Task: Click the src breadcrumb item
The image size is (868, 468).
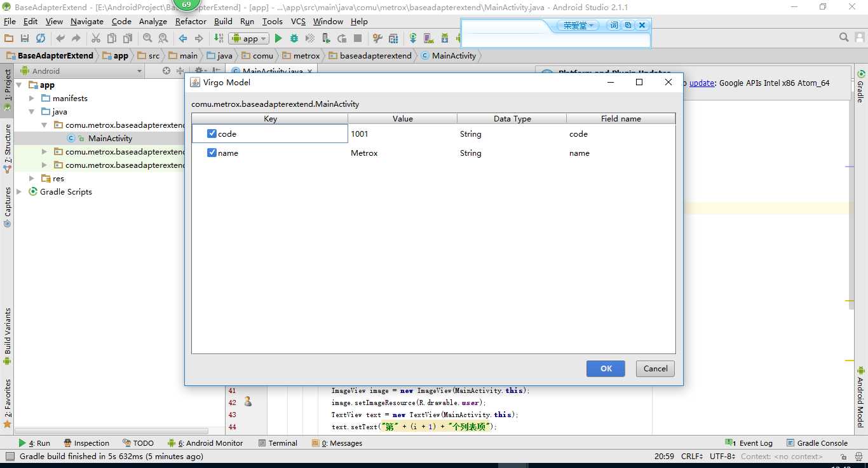Action: click(148, 55)
